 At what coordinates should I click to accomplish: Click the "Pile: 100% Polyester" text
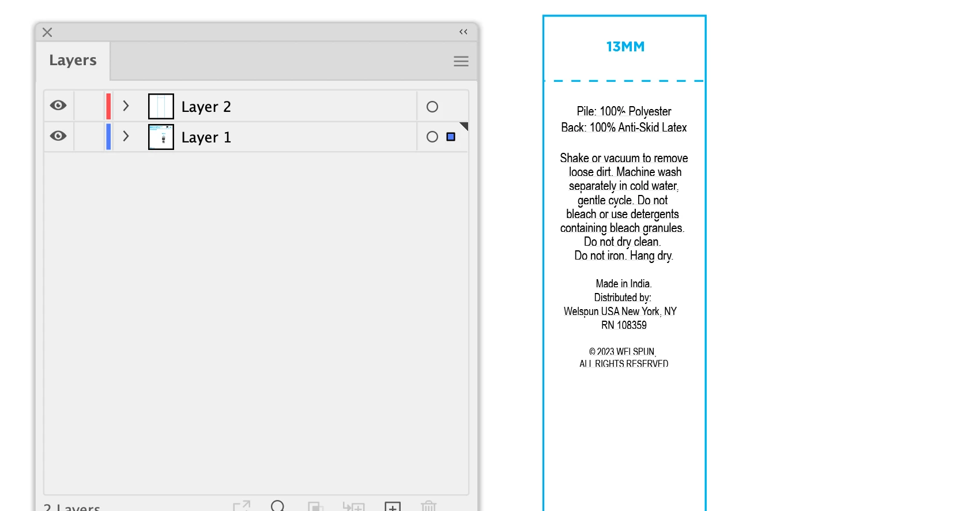[624, 111]
